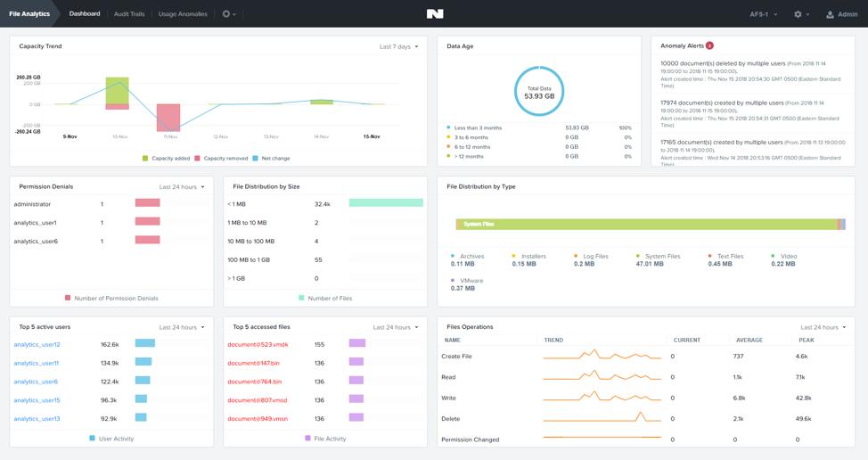The width and height of the screenshot is (868, 460).
Task: Switch to the Dashboard tab
Action: point(85,14)
